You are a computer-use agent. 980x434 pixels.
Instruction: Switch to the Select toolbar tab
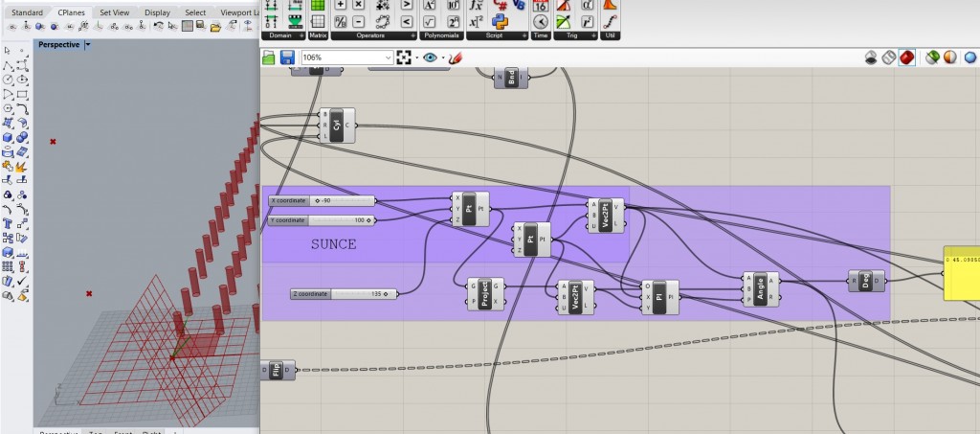pos(195,12)
